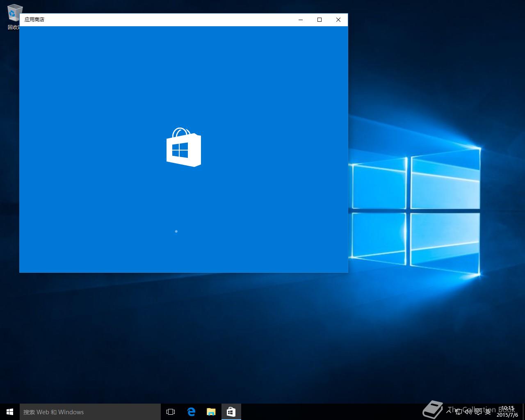Open the volume speaker tray icon
This screenshot has width=525, height=420.
pyautogui.click(x=468, y=412)
